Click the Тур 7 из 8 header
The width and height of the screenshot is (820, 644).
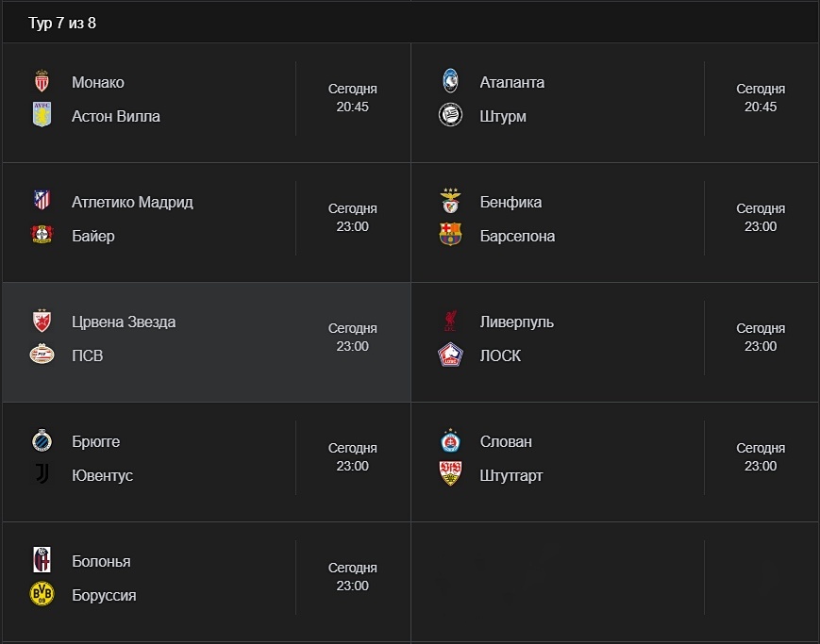pyautogui.click(x=62, y=23)
